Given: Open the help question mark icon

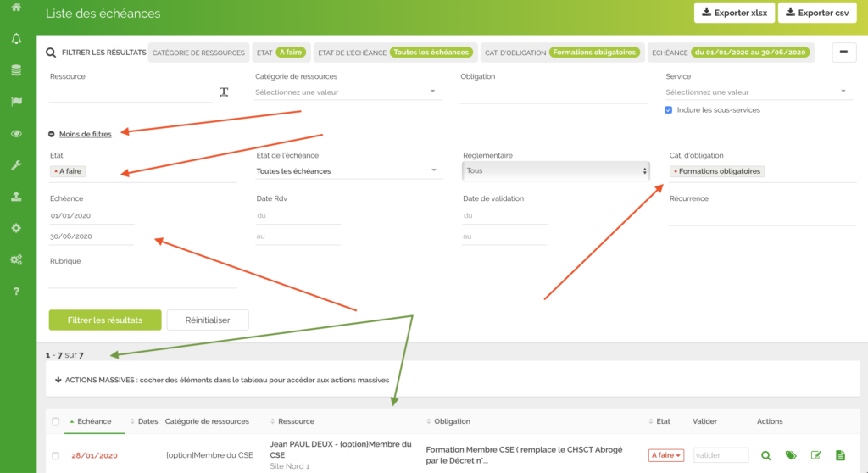Looking at the screenshot, I should pyautogui.click(x=16, y=292).
